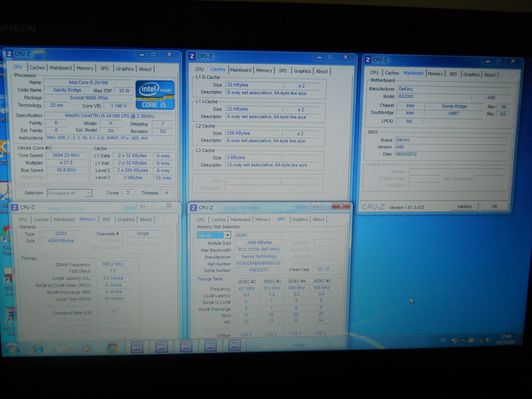Select SPD tab in Mainboard window

453,74
